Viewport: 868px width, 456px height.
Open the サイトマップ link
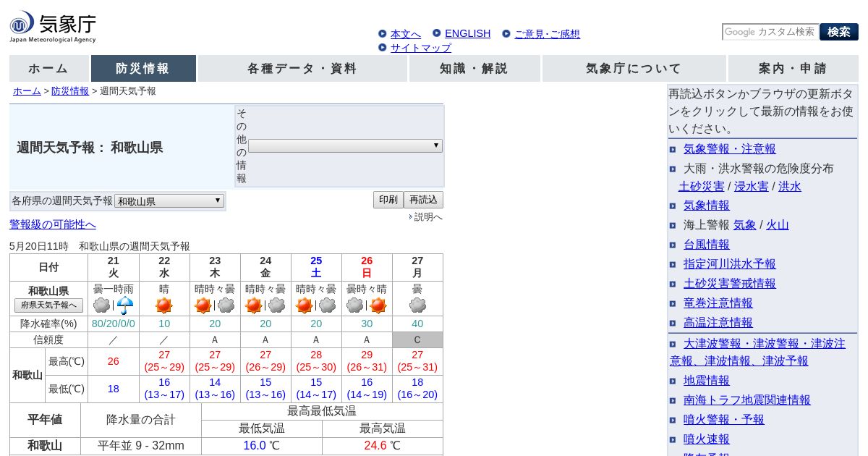pos(421,48)
